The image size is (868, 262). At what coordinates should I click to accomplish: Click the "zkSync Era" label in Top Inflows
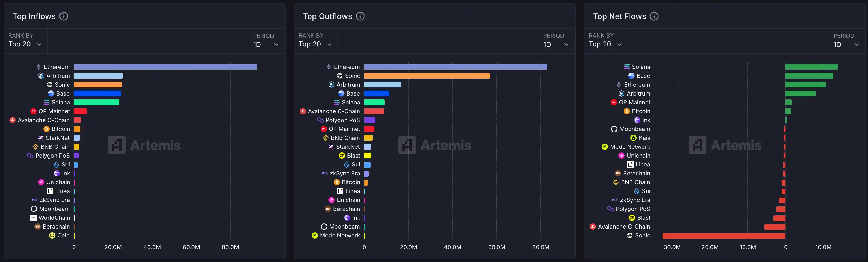tap(55, 200)
